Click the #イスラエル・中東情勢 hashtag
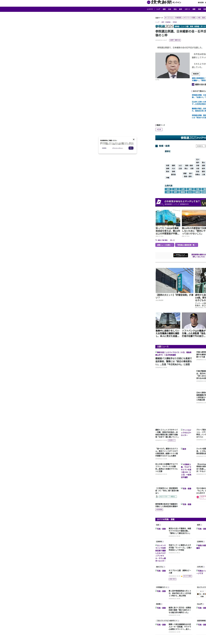The height and width of the screenshot is (644, 206). (x=173, y=18)
